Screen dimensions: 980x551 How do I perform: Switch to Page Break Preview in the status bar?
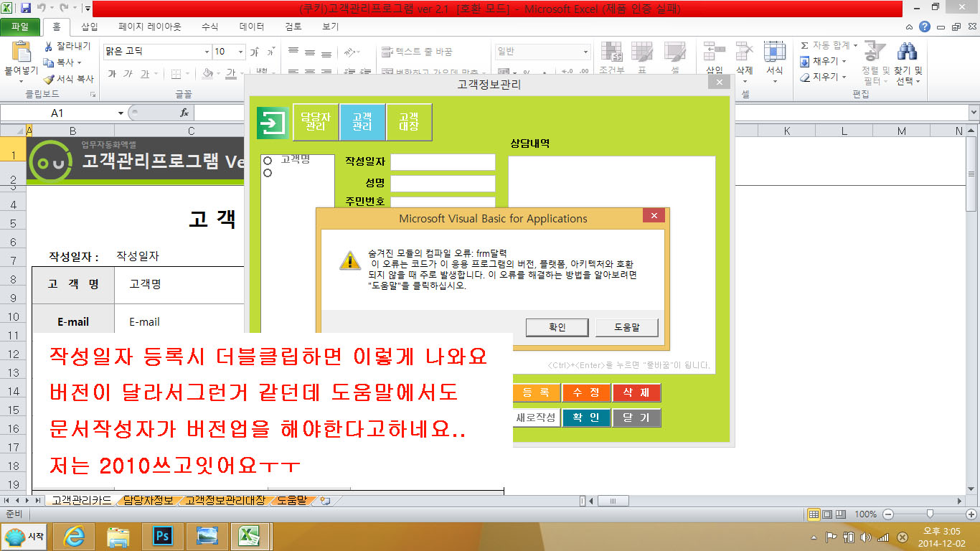[x=839, y=514]
